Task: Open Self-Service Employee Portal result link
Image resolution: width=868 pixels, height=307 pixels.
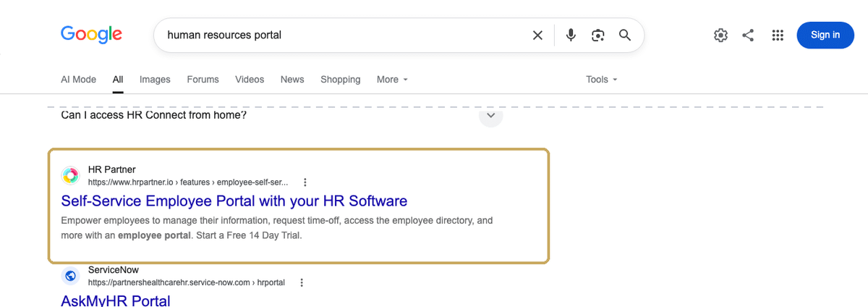Action: pos(234,201)
